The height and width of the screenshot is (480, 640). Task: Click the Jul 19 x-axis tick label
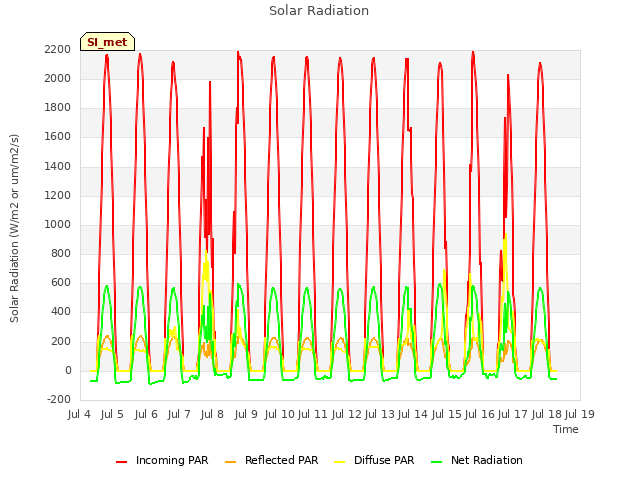click(580, 415)
